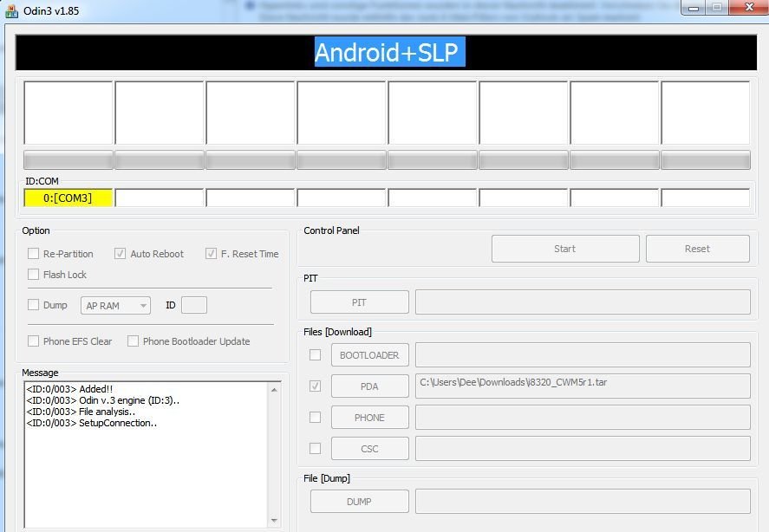Click the BOOTLOADER file button
This screenshot has width=769, height=532.
point(370,355)
